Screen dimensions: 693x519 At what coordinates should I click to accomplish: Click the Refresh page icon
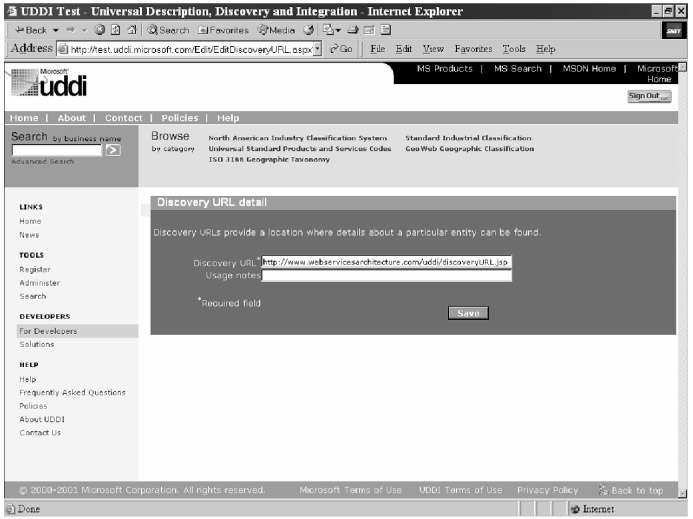coord(118,30)
